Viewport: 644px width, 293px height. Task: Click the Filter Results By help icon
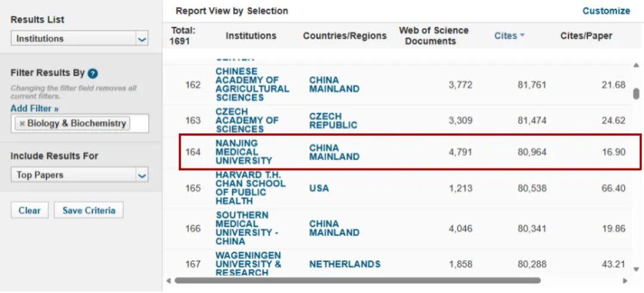(93, 73)
